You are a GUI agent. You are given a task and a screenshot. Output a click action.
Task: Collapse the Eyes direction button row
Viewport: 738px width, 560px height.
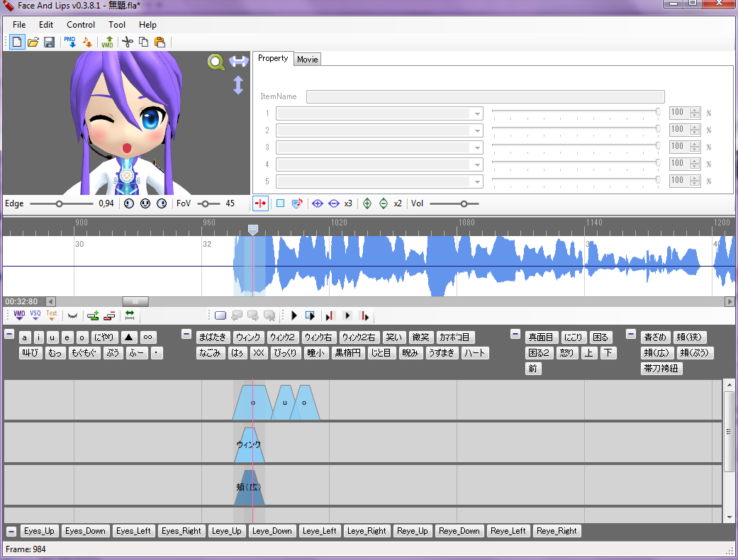click(12, 532)
